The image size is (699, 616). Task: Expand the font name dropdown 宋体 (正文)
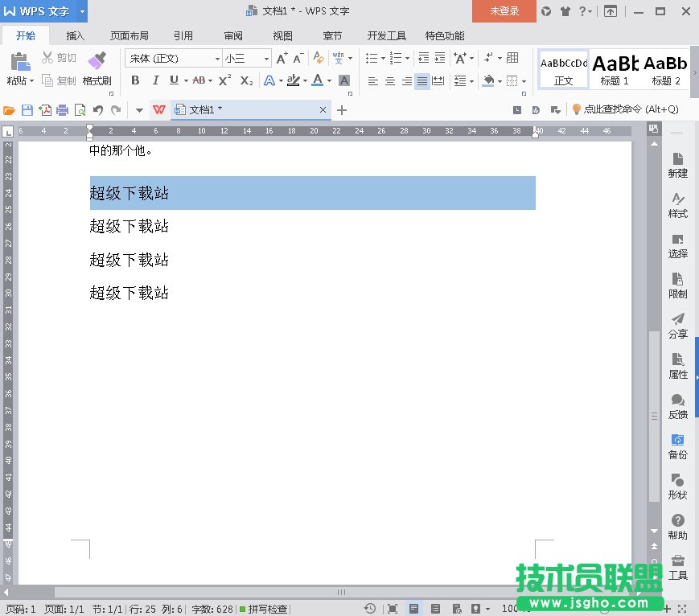pyautogui.click(x=217, y=59)
